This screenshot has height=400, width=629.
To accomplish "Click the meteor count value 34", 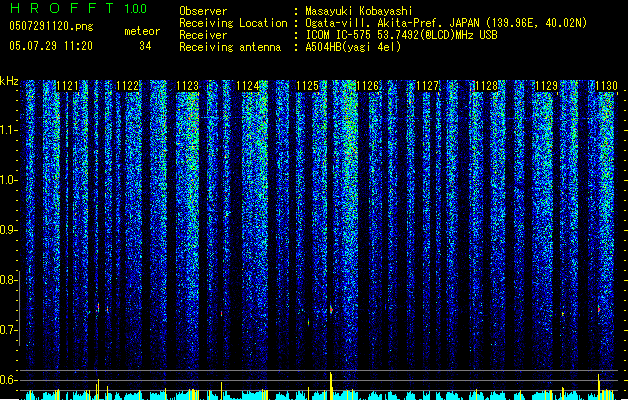I will (145, 46).
